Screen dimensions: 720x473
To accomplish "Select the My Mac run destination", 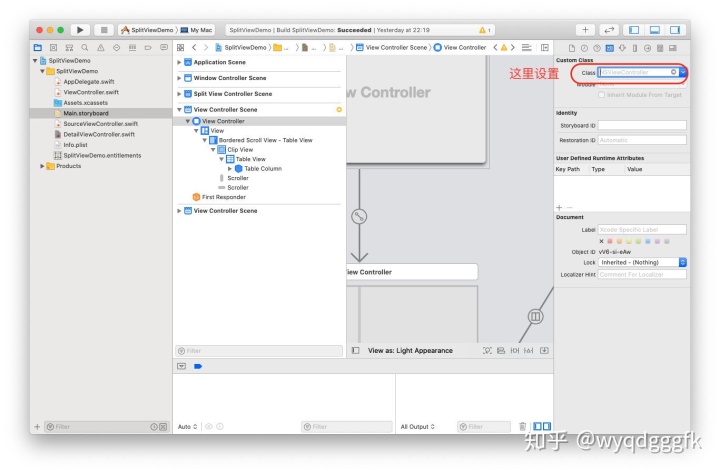I will pyautogui.click(x=197, y=30).
